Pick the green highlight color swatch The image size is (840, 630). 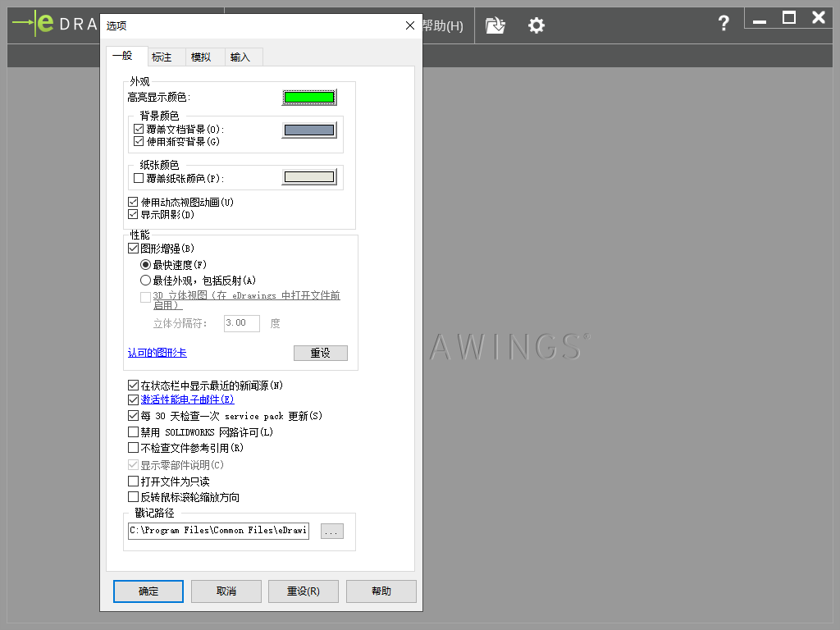click(x=309, y=97)
